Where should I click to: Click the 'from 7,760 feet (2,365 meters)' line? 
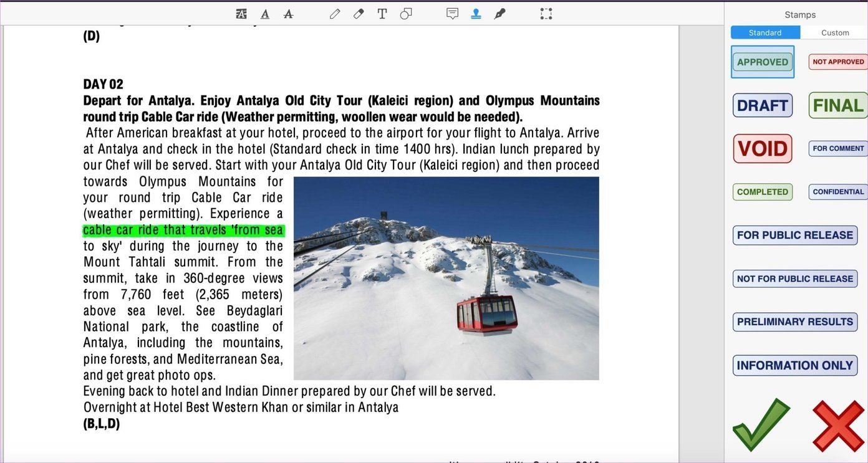(183, 294)
